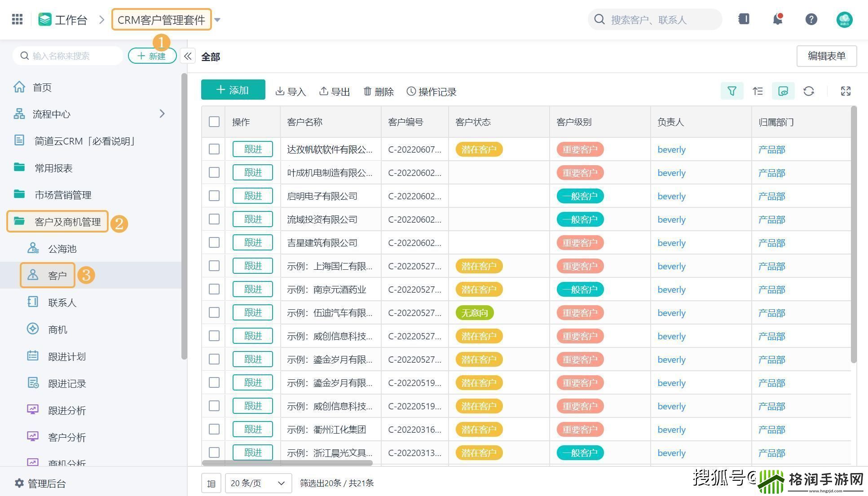
Task: Open notifications via the bell icon
Action: click(777, 19)
